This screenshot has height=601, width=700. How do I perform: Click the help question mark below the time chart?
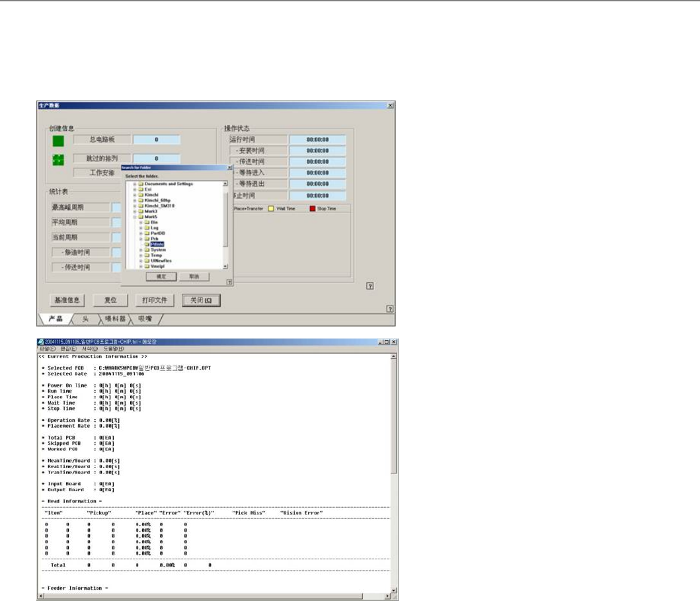370,286
